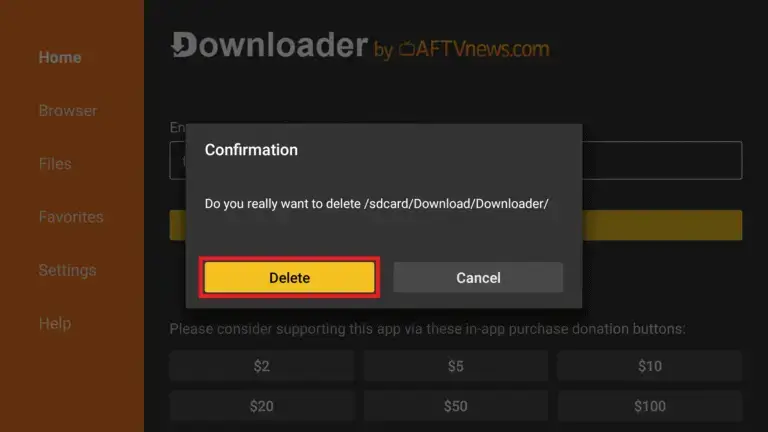
Task: Choose the $100 donation button
Action: click(x=649, y=406)
